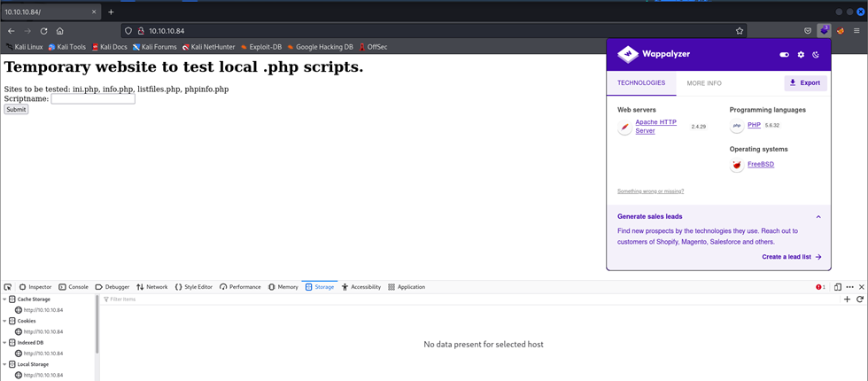The image size is (868, 381).
Task: Toggle the Wappalyzer enable switch
Action: coord(784,55)
